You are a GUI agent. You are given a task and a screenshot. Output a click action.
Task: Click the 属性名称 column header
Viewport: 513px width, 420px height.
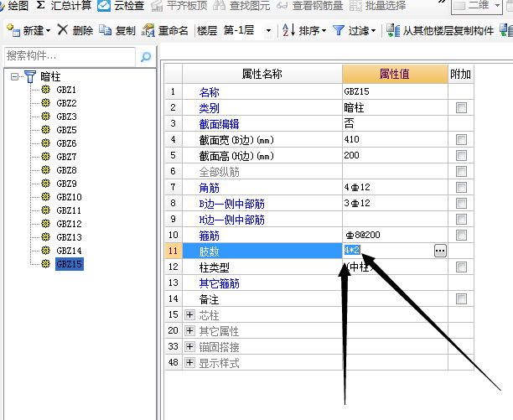pos(262,75)
